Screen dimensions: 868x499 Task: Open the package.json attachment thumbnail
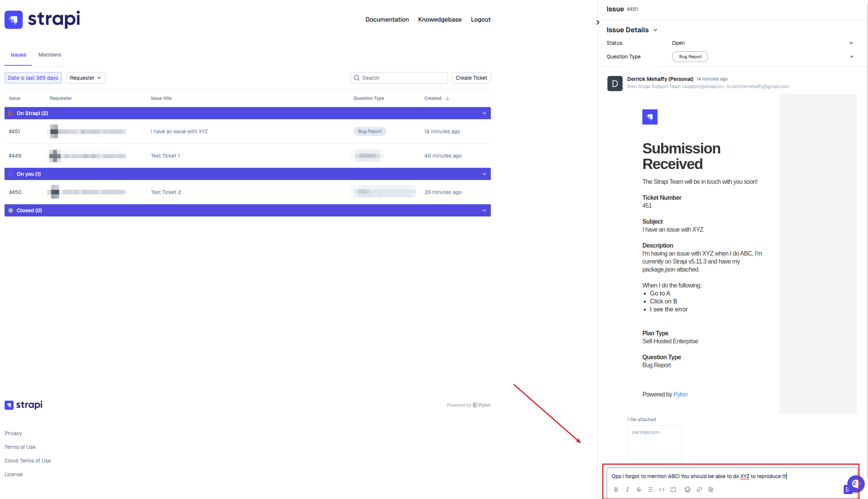[654, 444]
